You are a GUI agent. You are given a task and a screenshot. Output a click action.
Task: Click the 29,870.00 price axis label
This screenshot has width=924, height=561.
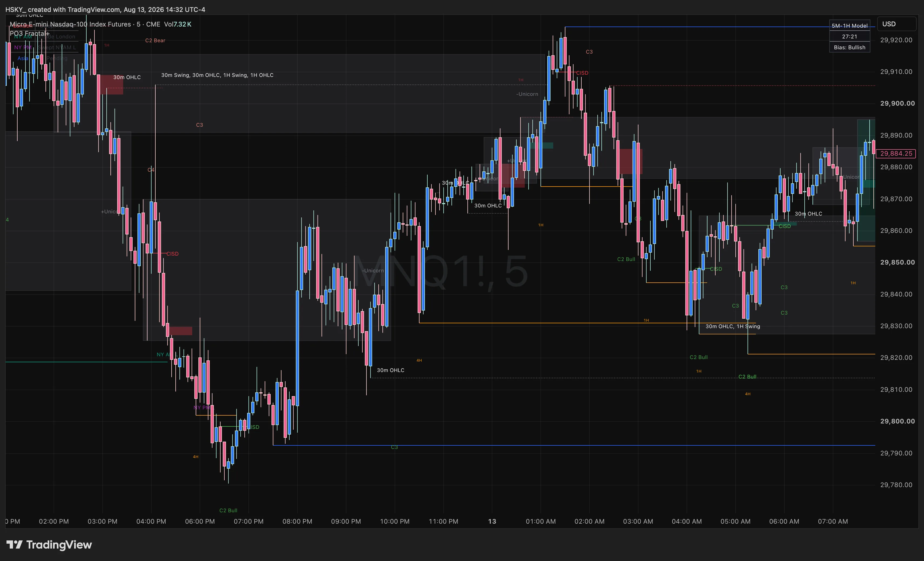pos(896,199)
